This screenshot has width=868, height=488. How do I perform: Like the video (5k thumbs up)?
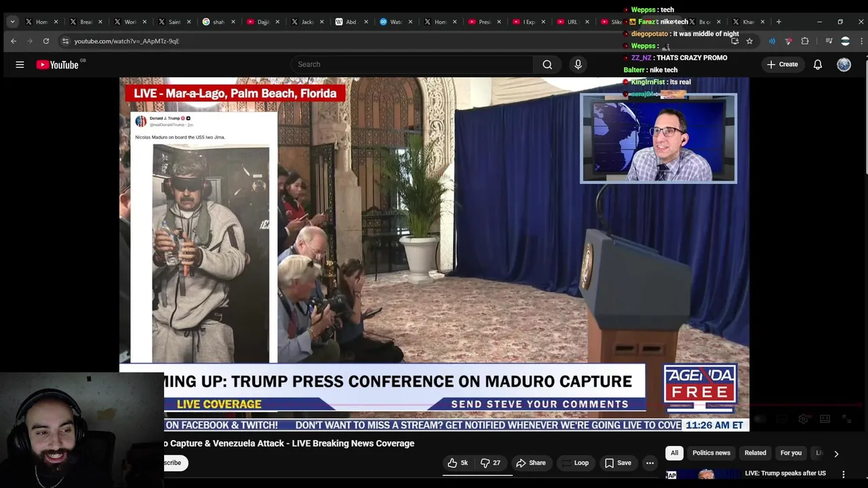(x=458, y=463)
